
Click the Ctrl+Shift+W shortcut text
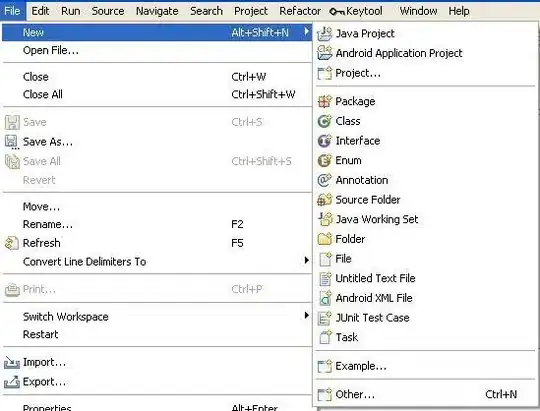(x=263, y=94)
